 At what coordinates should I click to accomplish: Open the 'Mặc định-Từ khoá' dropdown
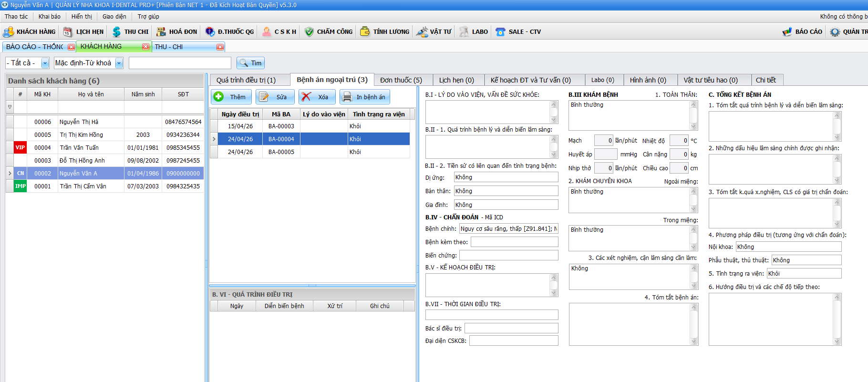(119, 63)
